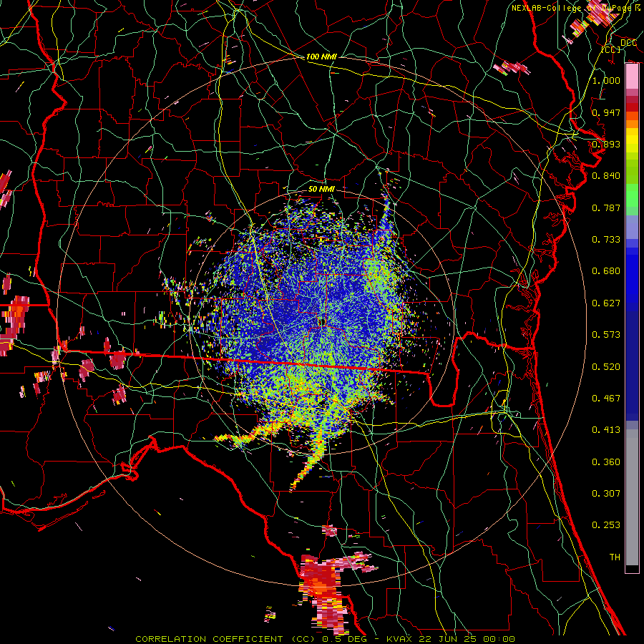Select the 0.787 legend value
Image resolution: width=644 pixels, height=644 pixels.
(606, 208)
